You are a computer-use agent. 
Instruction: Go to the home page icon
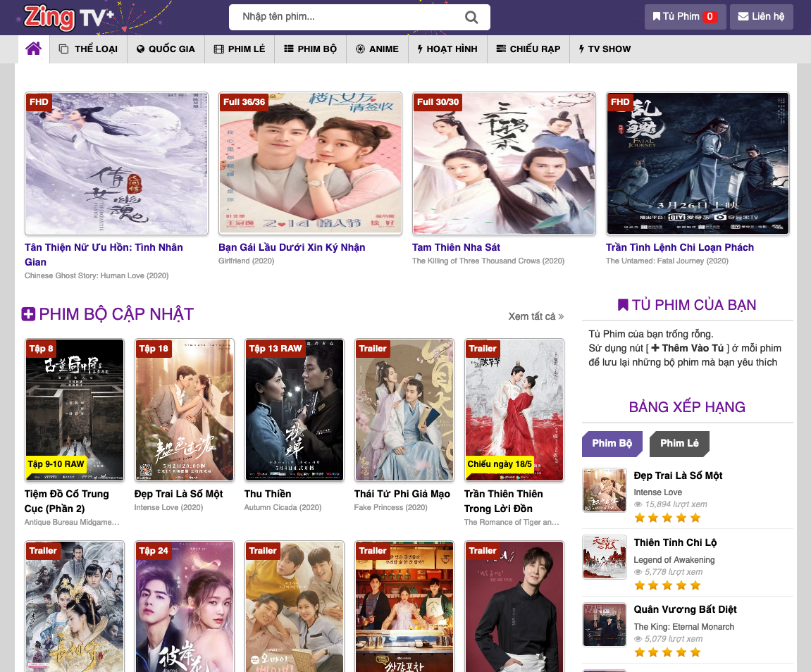pyautogui.click(x=34, y=49)
